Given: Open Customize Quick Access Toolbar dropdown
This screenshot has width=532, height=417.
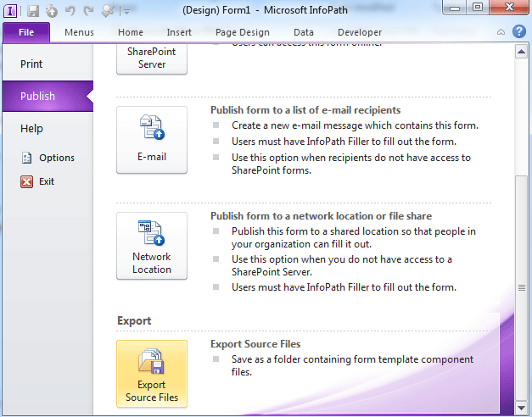Looking at the screenshot, I should pos(127,12).
